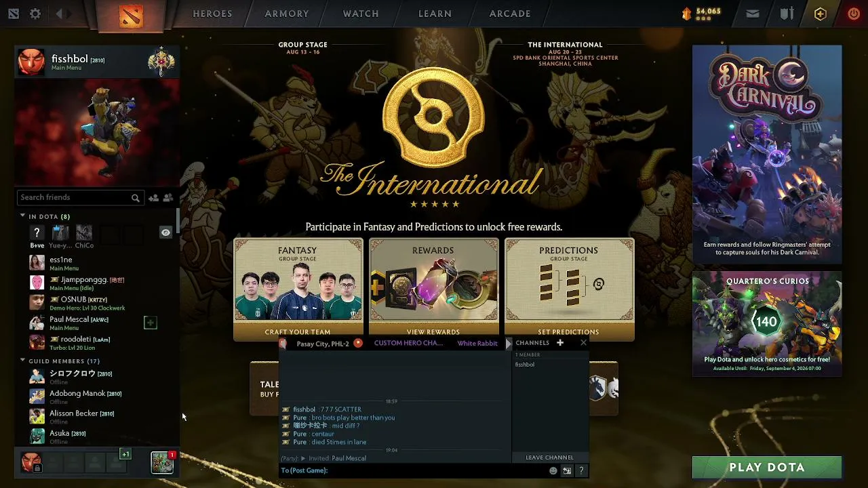868x488 pixels.
Task: Click the friends list scrollbar
Action: click(178, 221)
